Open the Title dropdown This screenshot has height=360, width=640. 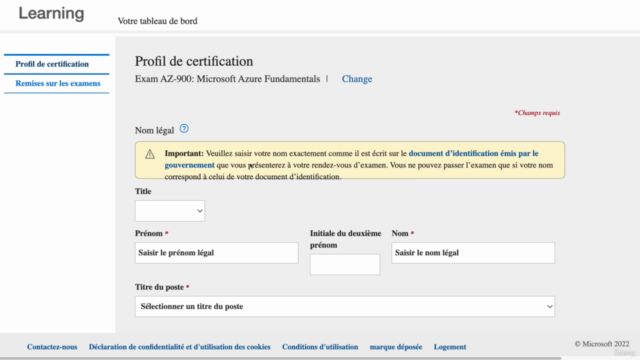(x=170, y=211)
